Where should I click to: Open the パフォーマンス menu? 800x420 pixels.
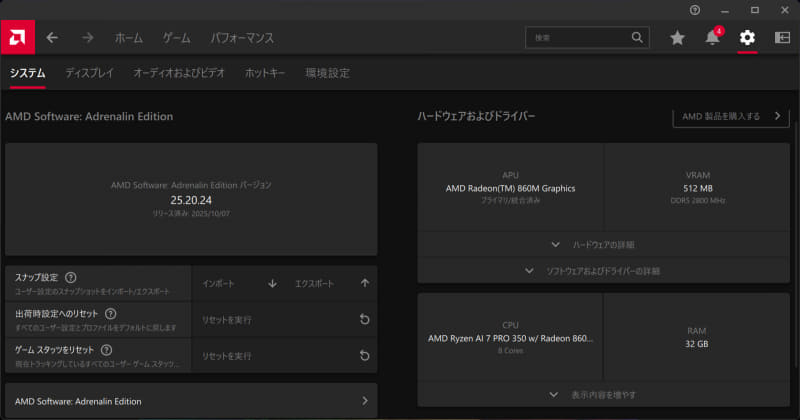242,38
